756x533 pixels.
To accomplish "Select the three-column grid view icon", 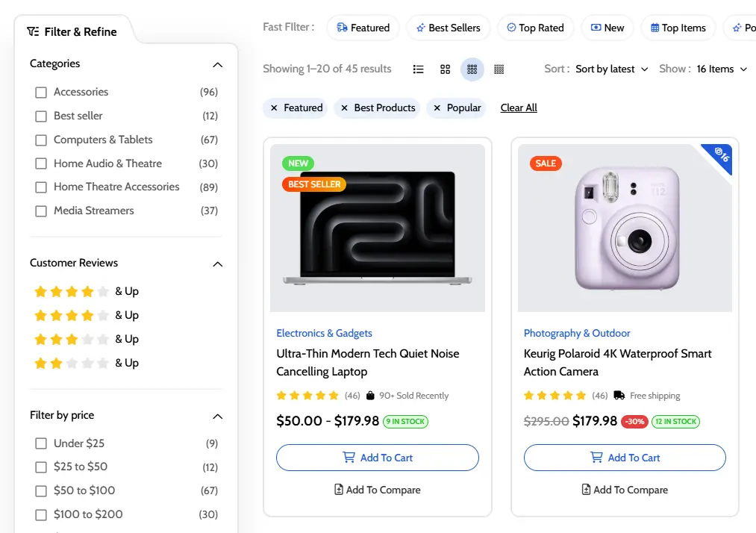I will 472,69.
